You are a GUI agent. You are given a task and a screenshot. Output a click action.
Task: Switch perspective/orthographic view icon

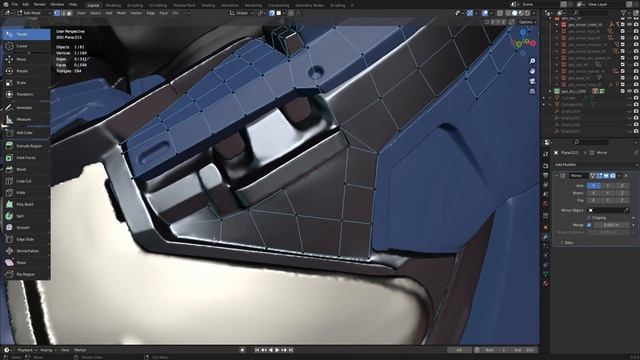532,91
